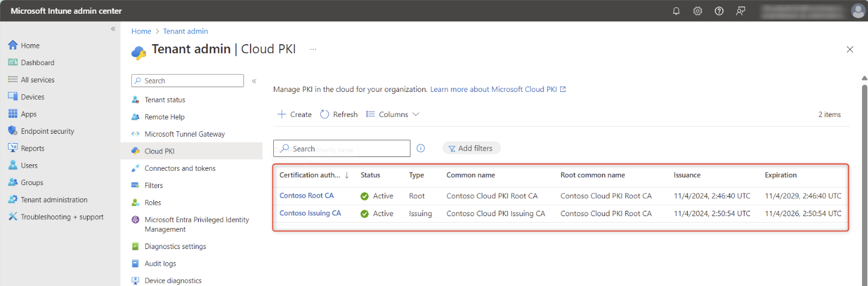868x286 pixels.
Task: Close the Cloud PKI pane
Action: (850, 50)
